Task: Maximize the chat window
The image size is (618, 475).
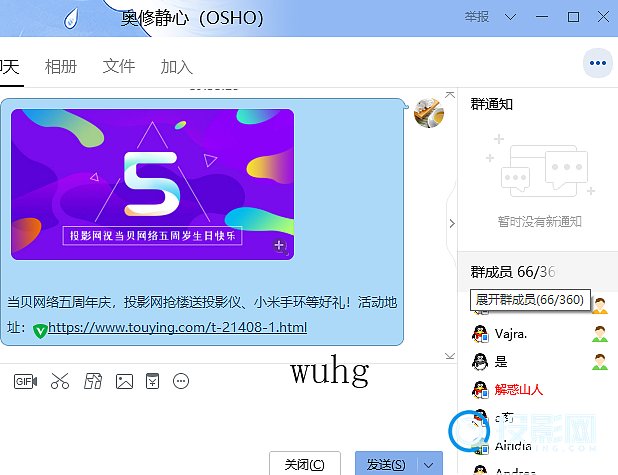Action: click(x=573, y=17)
